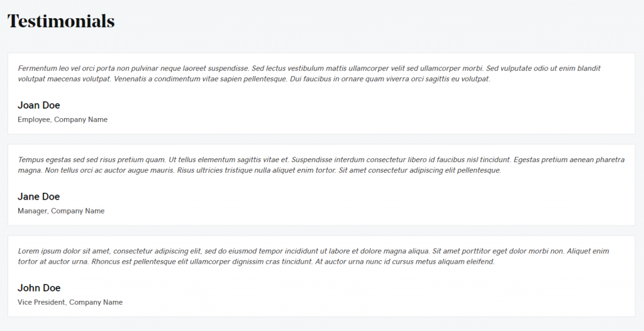Click the line 'volutpat maecenas volutpat. Venenatis'
The width and height of the screenshot is (644, 331).
pyautogui.click(x=254, y=79)
